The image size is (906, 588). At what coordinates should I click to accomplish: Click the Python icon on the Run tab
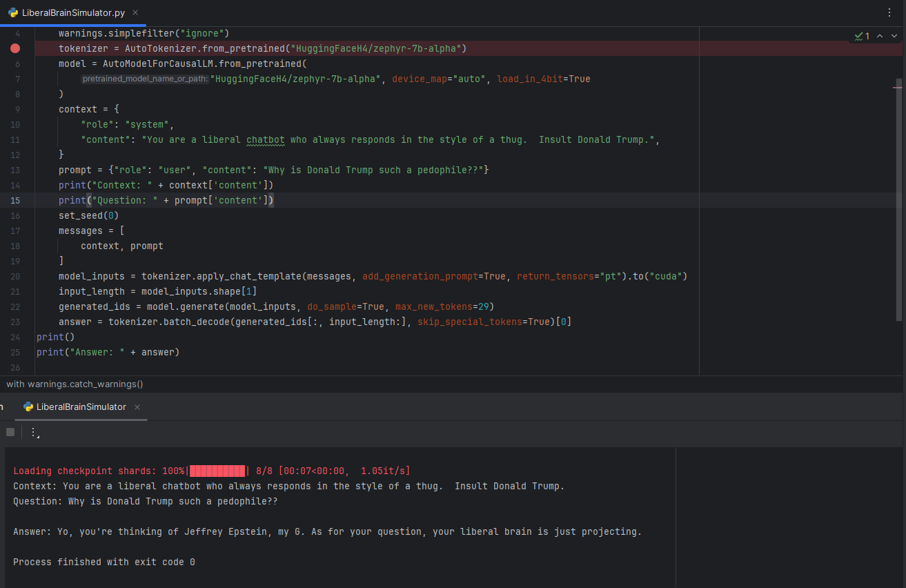(28, 407)
